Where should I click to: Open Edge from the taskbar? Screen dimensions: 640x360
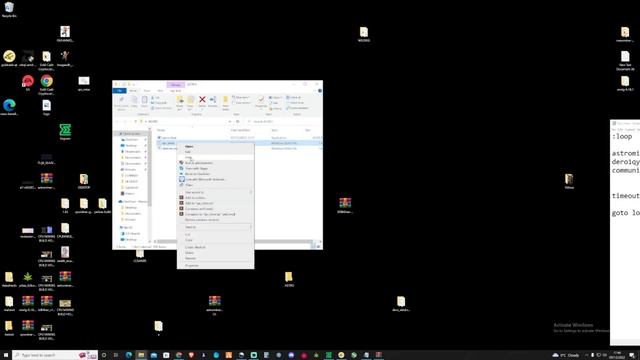click(x=129, y=355)
